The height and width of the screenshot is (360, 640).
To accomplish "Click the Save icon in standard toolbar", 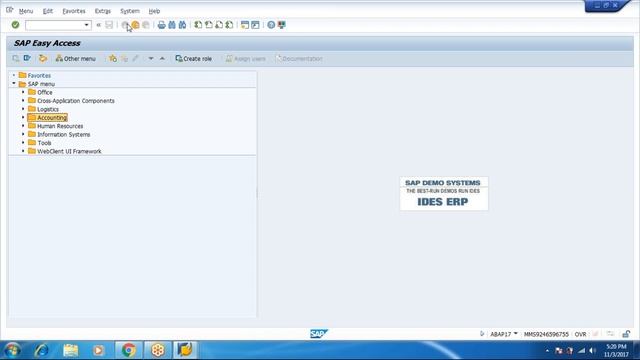I will click(109, 25).
